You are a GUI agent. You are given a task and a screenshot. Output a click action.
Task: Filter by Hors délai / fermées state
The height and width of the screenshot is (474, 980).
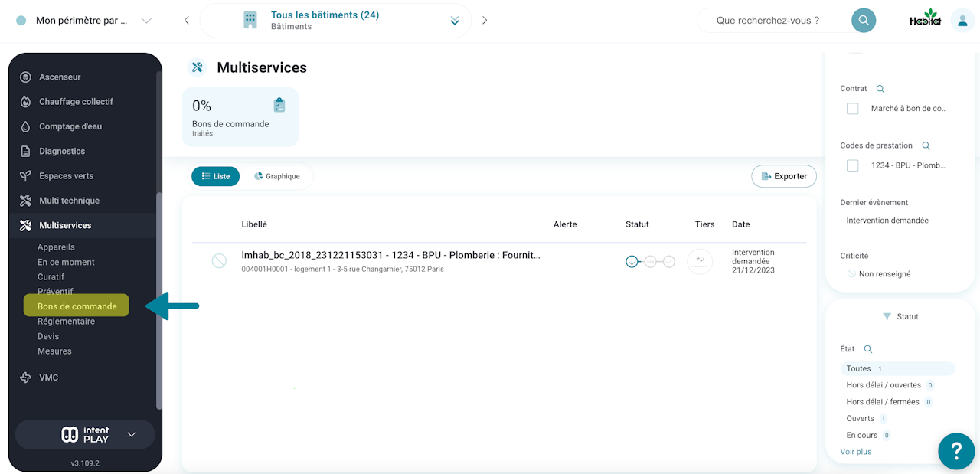pos(889,402)
